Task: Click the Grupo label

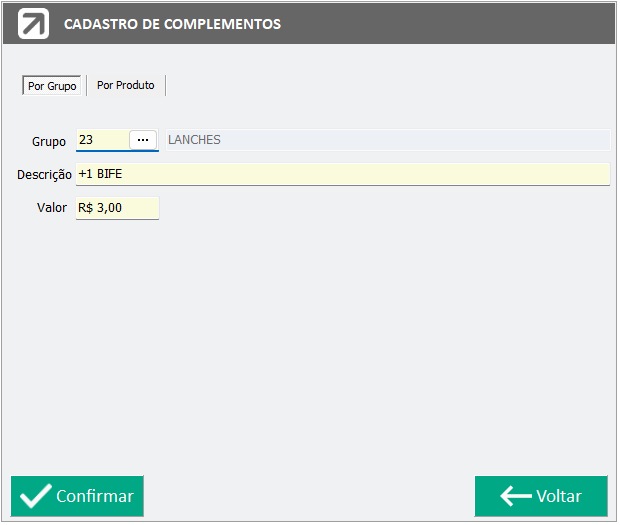Action: (x=49, y=142)
